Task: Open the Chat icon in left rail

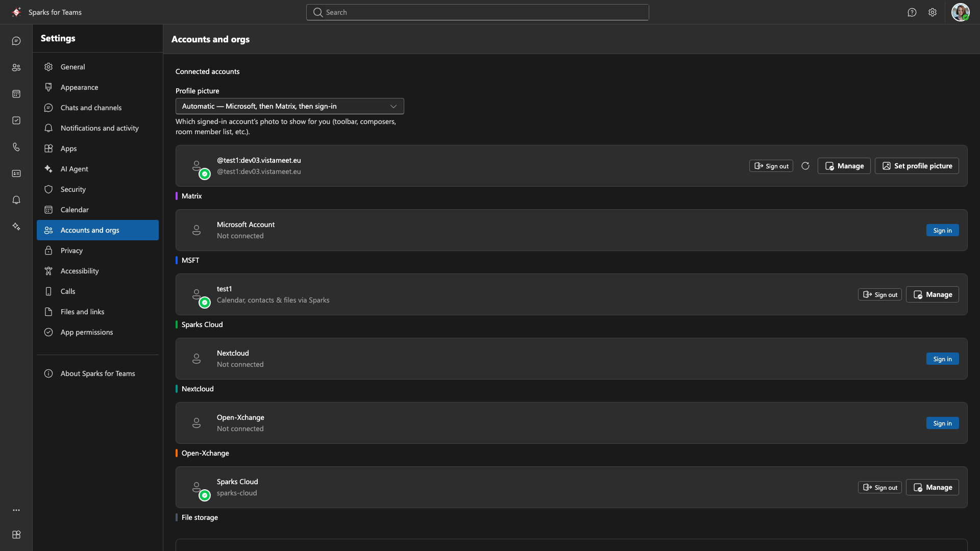Action: (x=16, y=41)
